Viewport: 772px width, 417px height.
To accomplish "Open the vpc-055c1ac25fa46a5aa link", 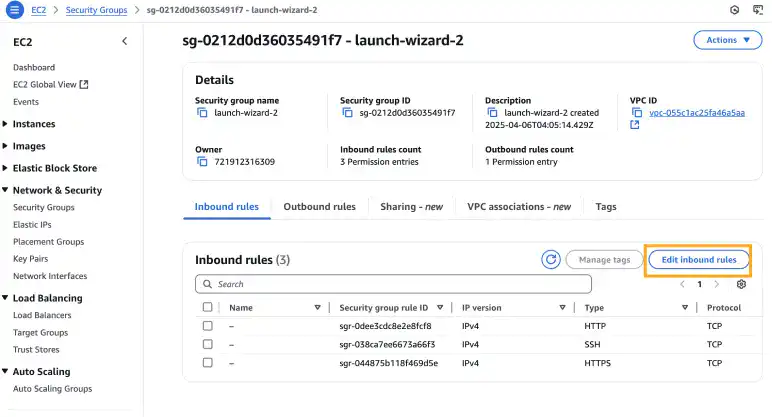I will (x=697, y=113).
